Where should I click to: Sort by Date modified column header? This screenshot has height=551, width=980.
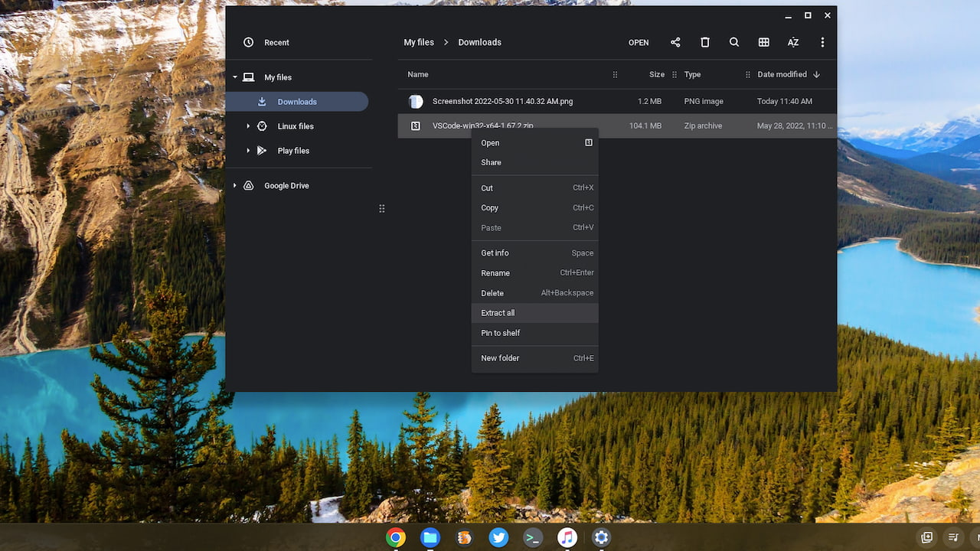[782, 74]
